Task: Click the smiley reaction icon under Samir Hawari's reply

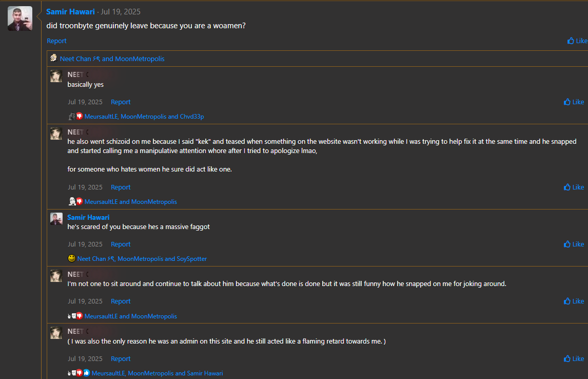Action: tap(71, 258)
